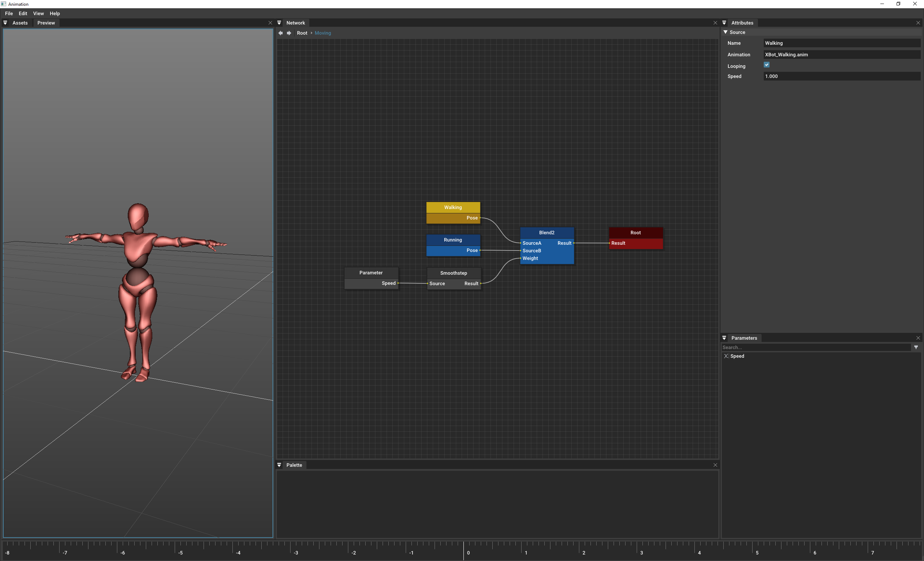
Task: Collapse the Source section in Attributes
Action: point(726,32)
